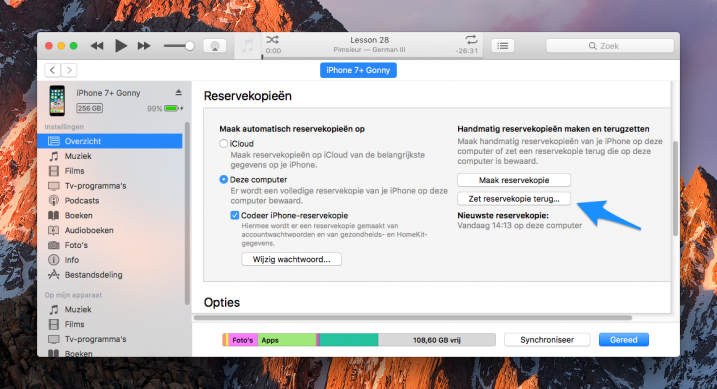This screenshot has width=717, height=389.
Task: Eject the iPhone 7+ Gonny device
Action: [178, 92]
